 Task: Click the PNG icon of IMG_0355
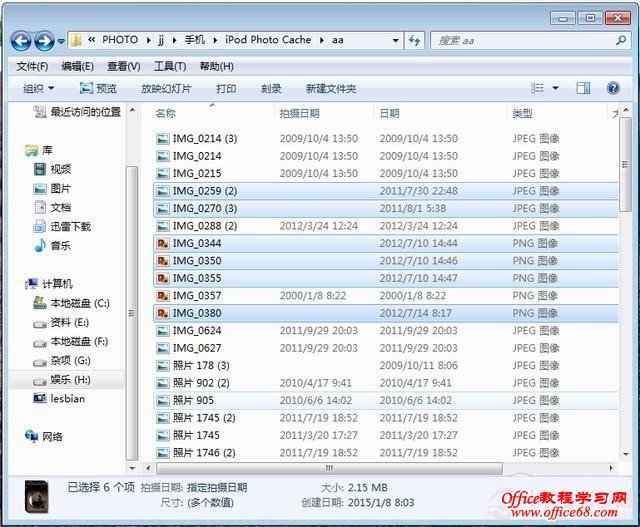(163, 278)
